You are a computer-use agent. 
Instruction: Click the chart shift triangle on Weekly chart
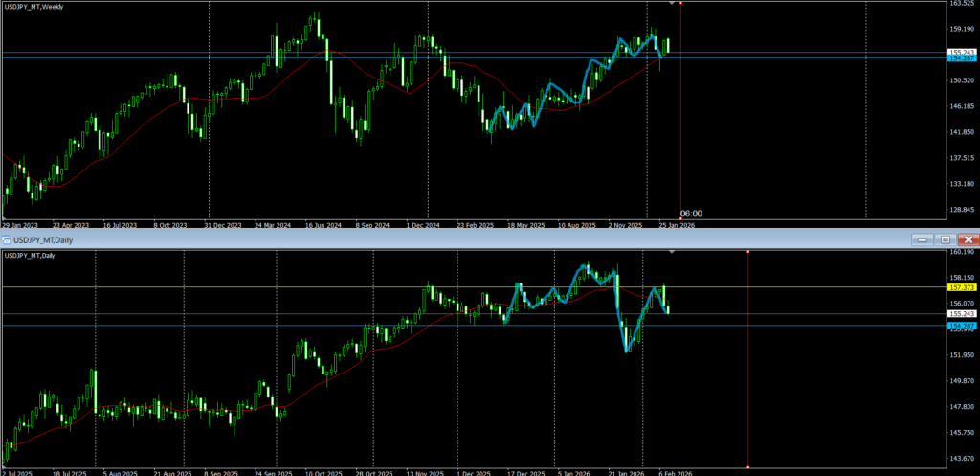pos(671,5)
